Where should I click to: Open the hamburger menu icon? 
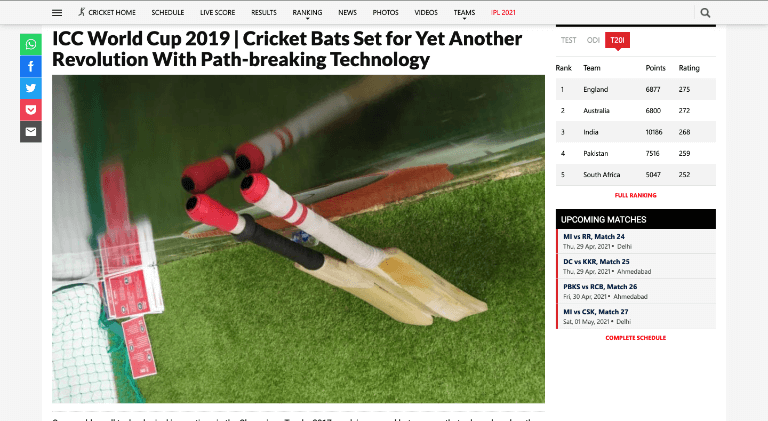click(57, 13)
